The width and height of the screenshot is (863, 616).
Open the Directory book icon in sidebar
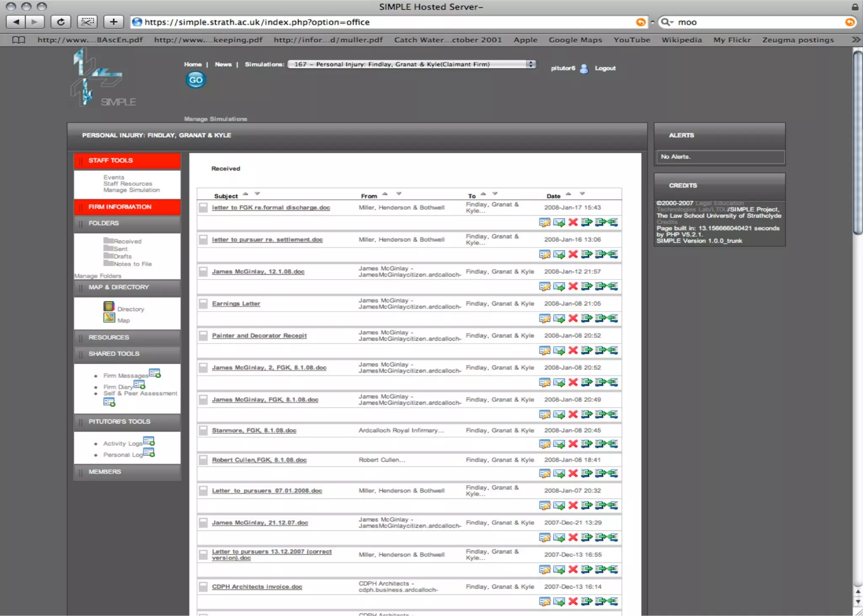click(x=109, y=307)
